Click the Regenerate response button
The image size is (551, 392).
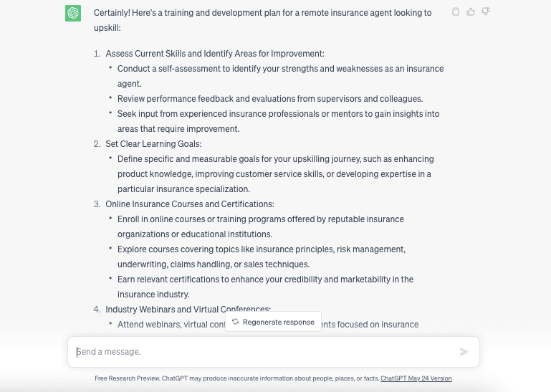[x=274, y=322]
